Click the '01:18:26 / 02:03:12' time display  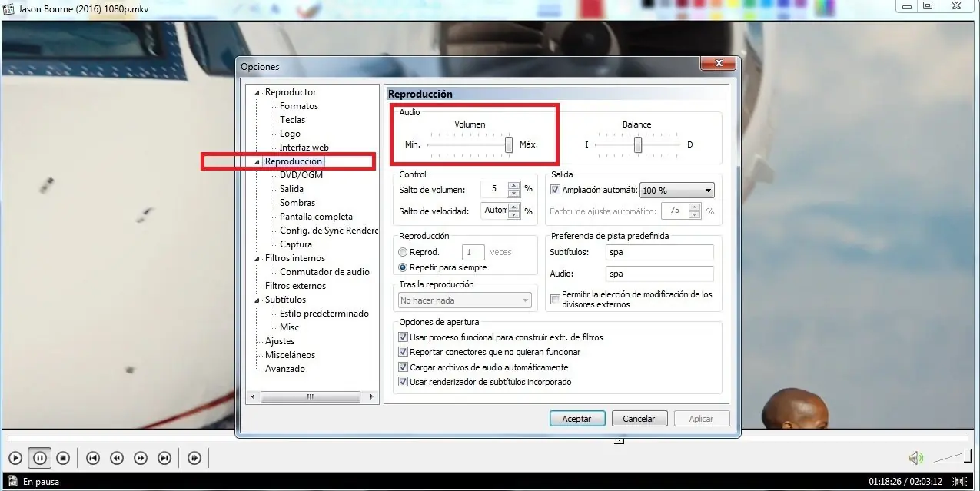(x=906, y=483)
